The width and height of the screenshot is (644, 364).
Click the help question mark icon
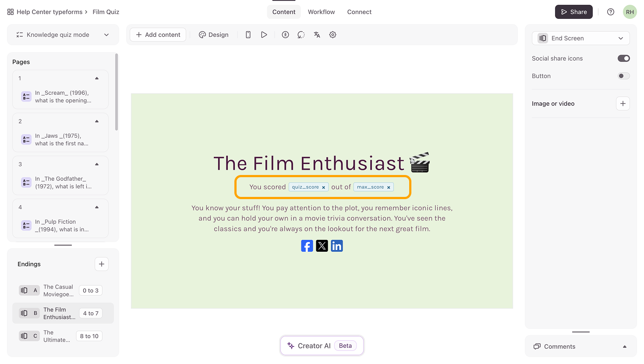point(610,12)
